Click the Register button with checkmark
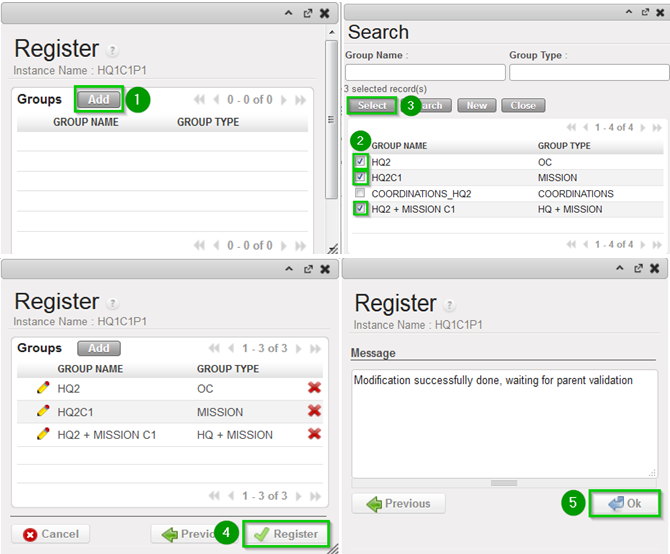Screen dimensions: 670x554 (x=286, y=534)
